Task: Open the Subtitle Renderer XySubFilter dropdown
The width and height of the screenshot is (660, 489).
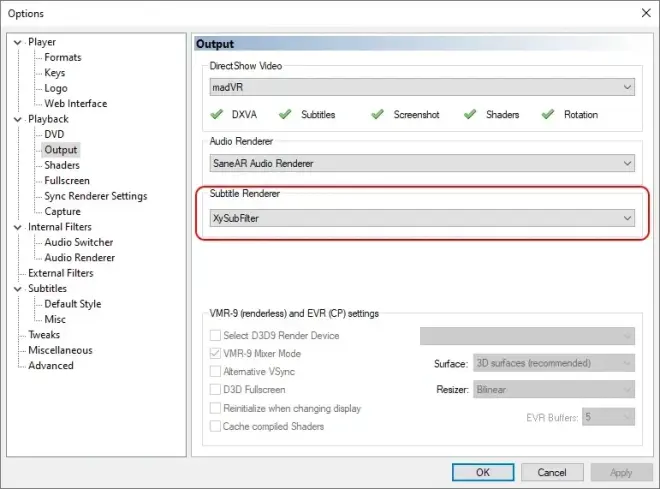Action: (422, 218)
